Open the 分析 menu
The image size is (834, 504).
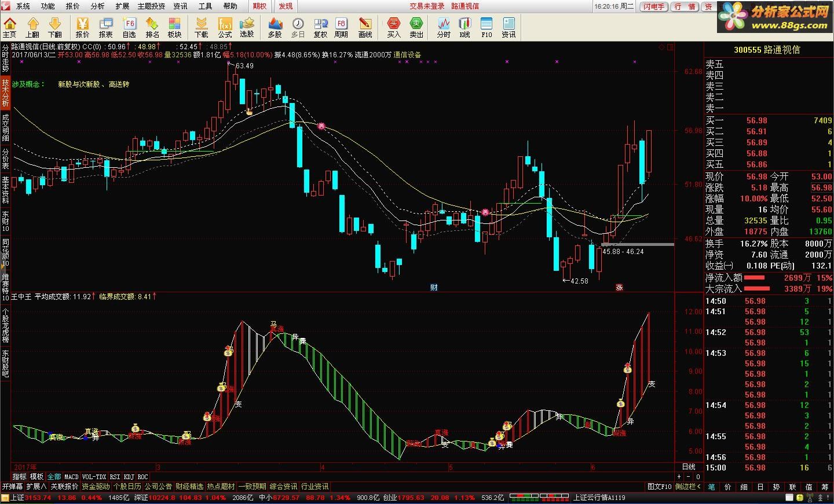tap(98, 6)
